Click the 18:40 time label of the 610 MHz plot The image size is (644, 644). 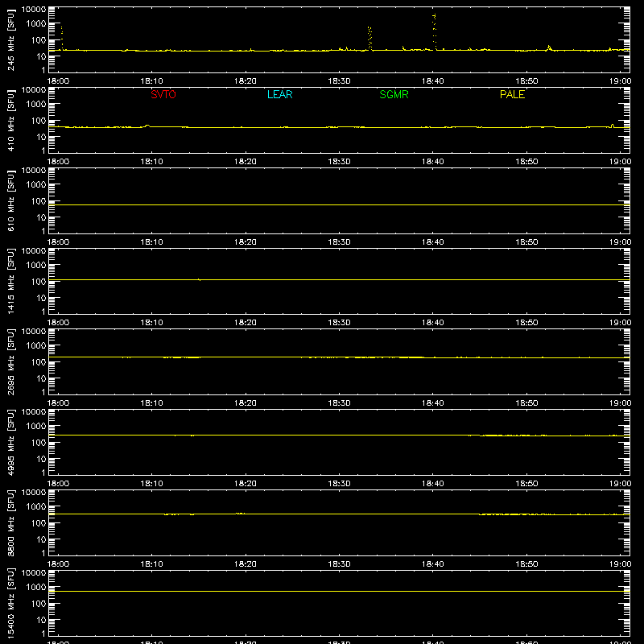433,242
